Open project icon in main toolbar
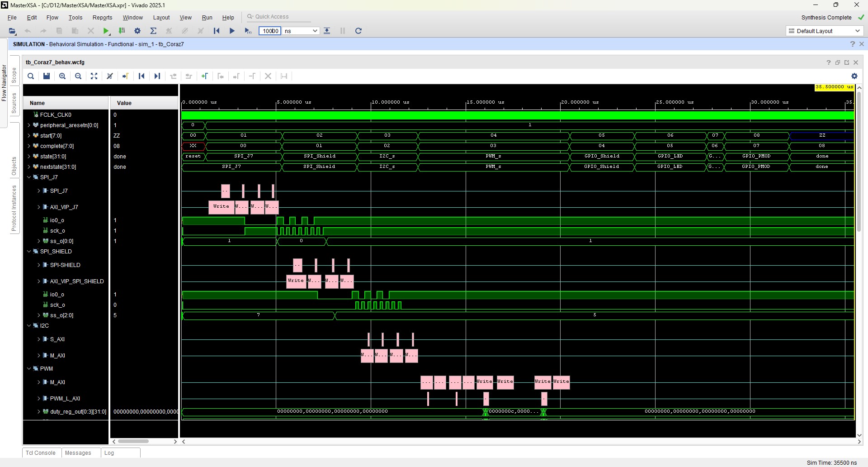 [x=12, y=31]
